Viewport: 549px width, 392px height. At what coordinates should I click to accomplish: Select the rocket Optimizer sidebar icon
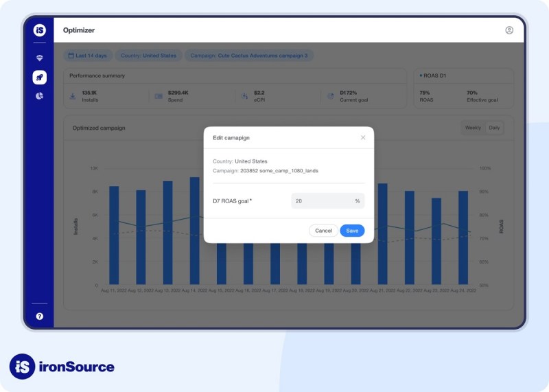(40, 77)
